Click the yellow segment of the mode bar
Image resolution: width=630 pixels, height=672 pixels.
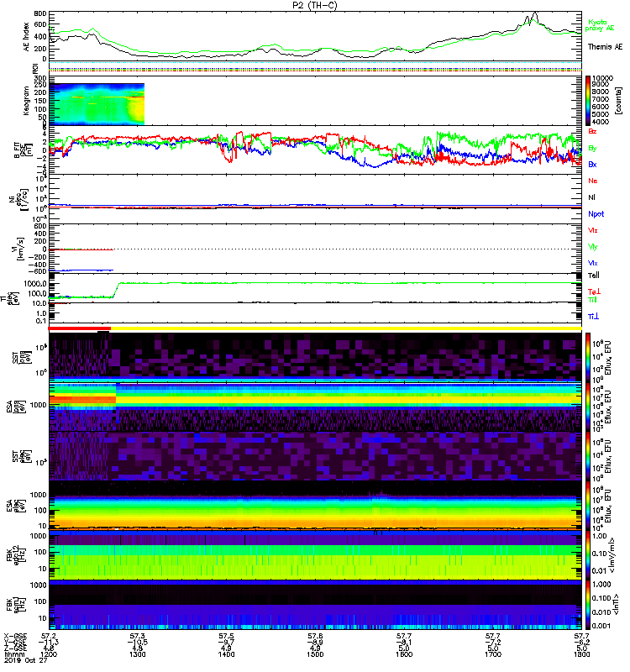pyautogui.click(x=346, y=328)
